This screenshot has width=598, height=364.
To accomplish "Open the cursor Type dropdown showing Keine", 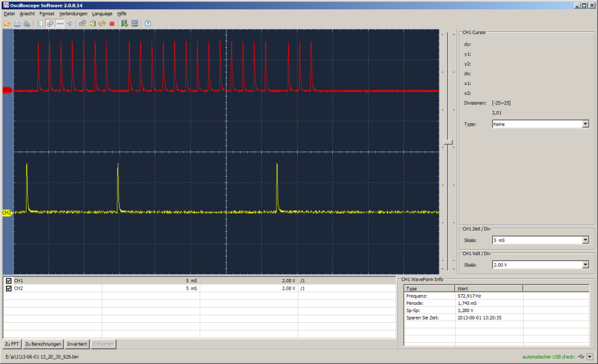I will pyautogui.click(x=585, y=124).
